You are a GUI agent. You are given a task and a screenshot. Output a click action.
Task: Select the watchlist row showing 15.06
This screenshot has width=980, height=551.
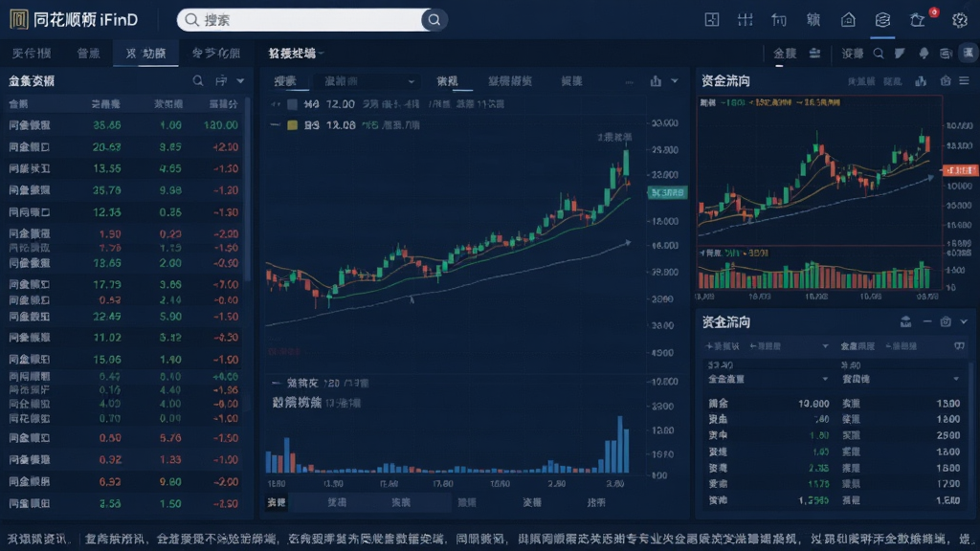[123, 360]
